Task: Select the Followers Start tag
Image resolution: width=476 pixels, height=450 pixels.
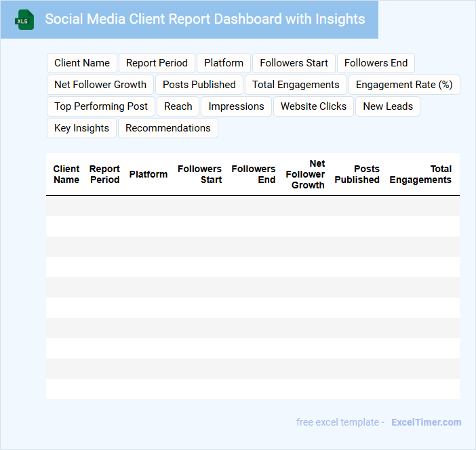Action: (x=294, y=63)
